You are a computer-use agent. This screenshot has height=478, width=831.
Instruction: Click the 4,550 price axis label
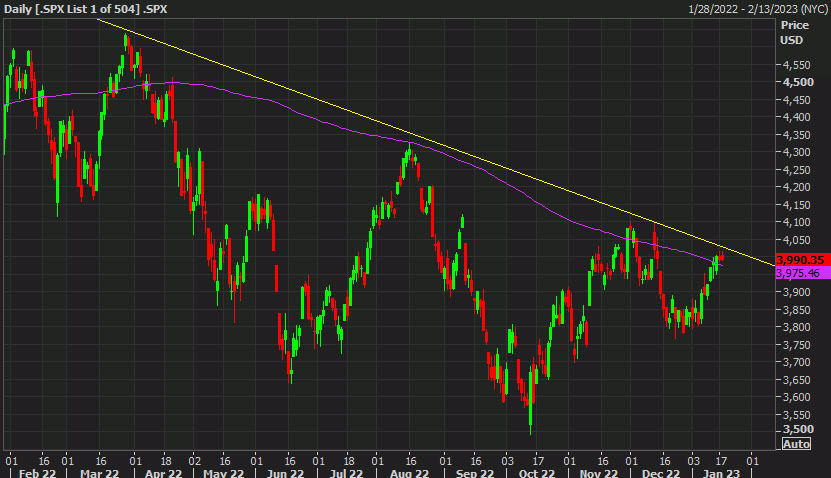[x=797, y=65]
